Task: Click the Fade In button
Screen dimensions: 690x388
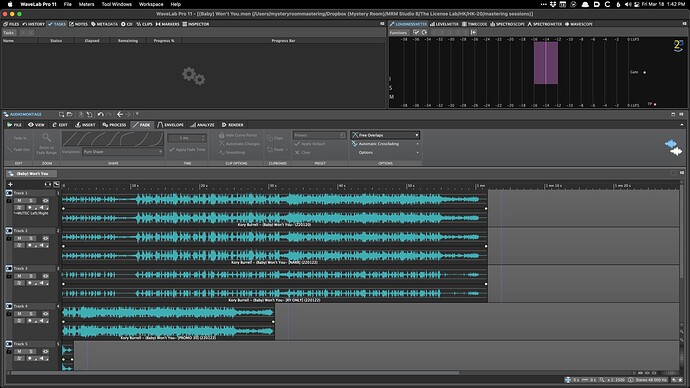Action: click(17, 138)
